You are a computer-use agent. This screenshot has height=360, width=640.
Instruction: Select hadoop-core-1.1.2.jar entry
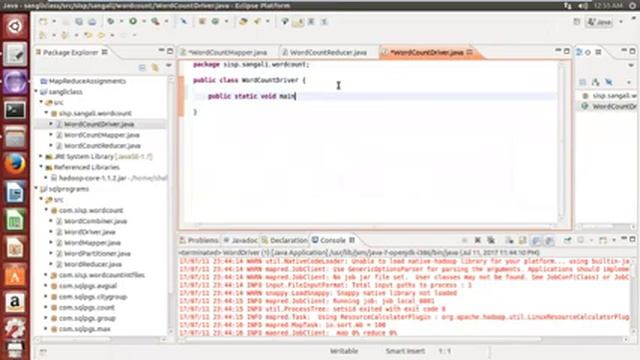(109, 178)
